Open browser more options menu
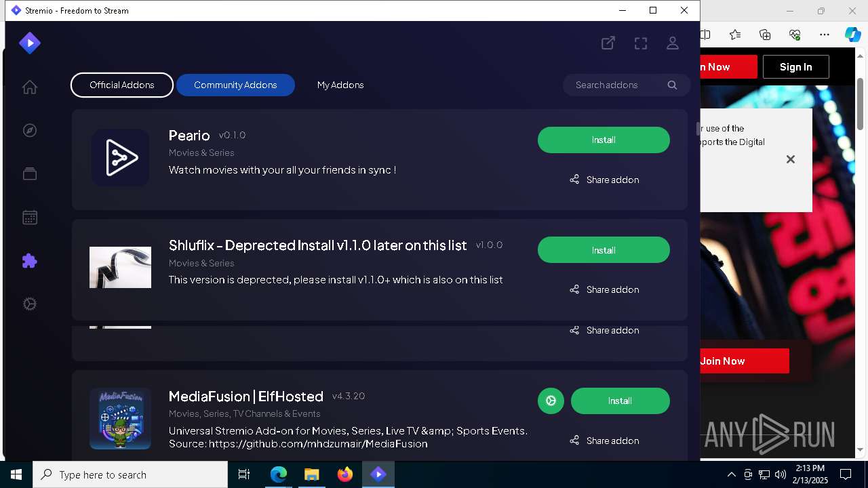Screen dimensions: 868x488 pyautogui.click(x=825, y=35)
